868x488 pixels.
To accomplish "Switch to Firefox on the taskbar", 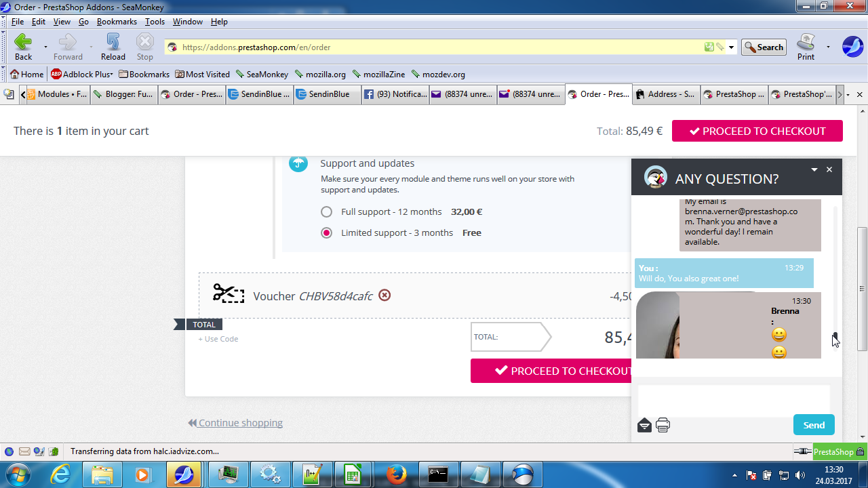I will 395,474.
